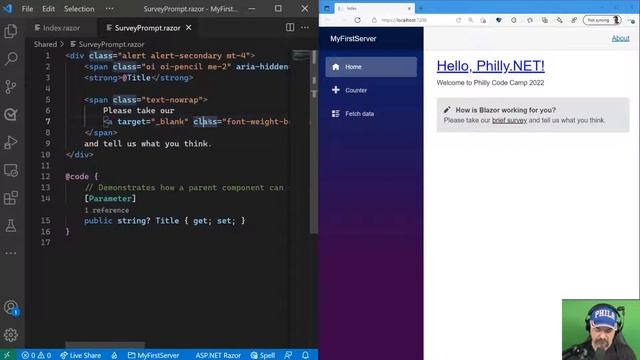Image resolution: width=640 pixels, height=360 pixels.
Task: Change the ASP.NET Razor language mode
Action: click(218, 355)
